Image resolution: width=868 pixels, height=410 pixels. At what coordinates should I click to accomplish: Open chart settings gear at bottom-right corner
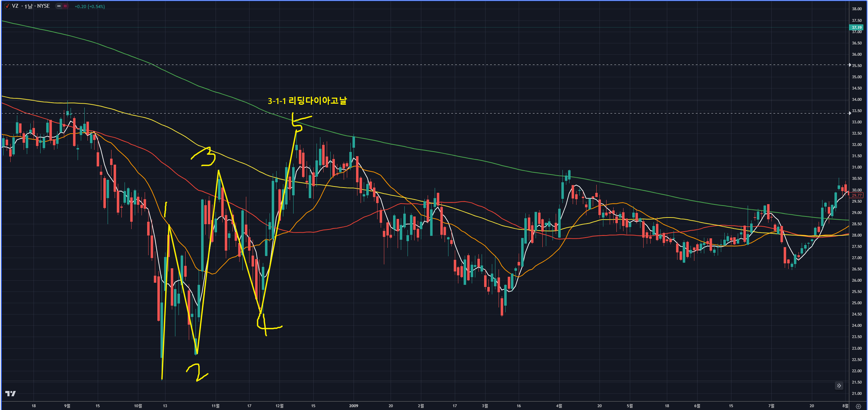pos(858,406)
